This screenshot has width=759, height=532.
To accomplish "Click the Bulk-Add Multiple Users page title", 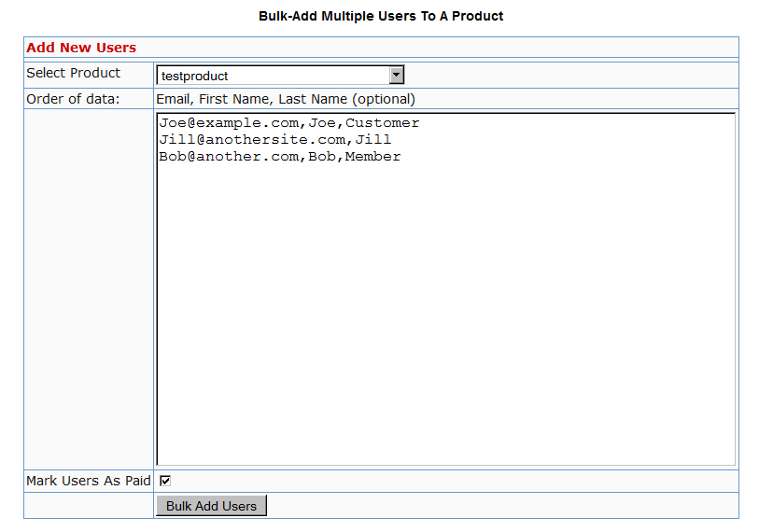I will [x=381, y=16].
